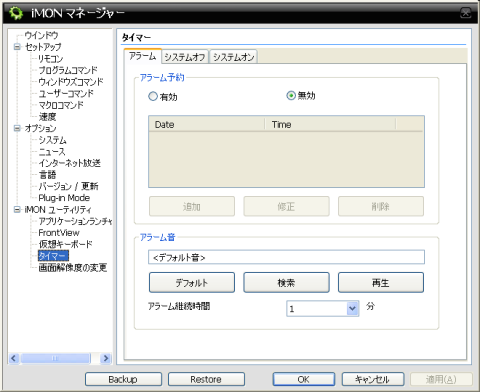480x392 pixels.
Task: Click the Backup button
Action: pos(123,379)
